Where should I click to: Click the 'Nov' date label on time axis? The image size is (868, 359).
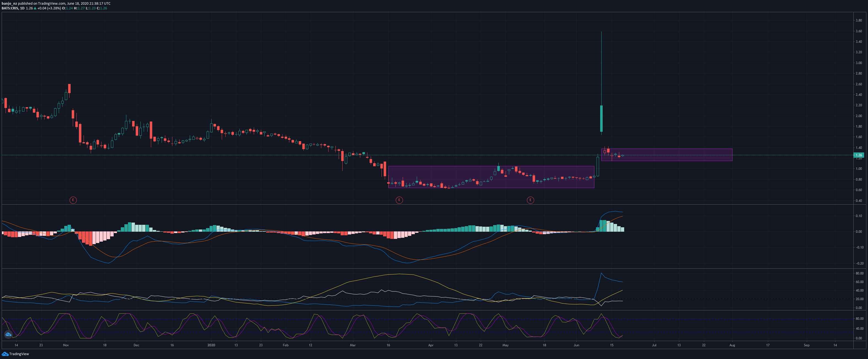(66, 345)
